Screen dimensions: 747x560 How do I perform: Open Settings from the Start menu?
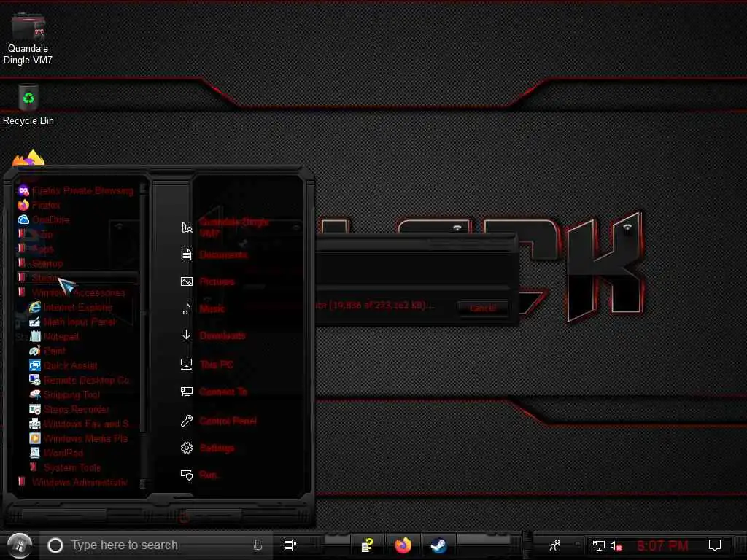point(207,448)
